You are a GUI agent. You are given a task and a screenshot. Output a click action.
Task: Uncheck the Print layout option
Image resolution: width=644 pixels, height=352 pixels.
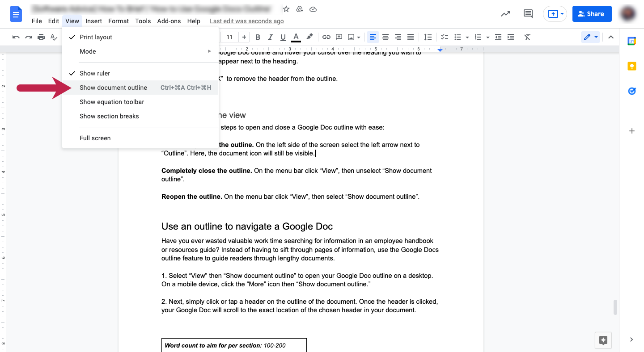pyautogui.click(x=95, y=37)
